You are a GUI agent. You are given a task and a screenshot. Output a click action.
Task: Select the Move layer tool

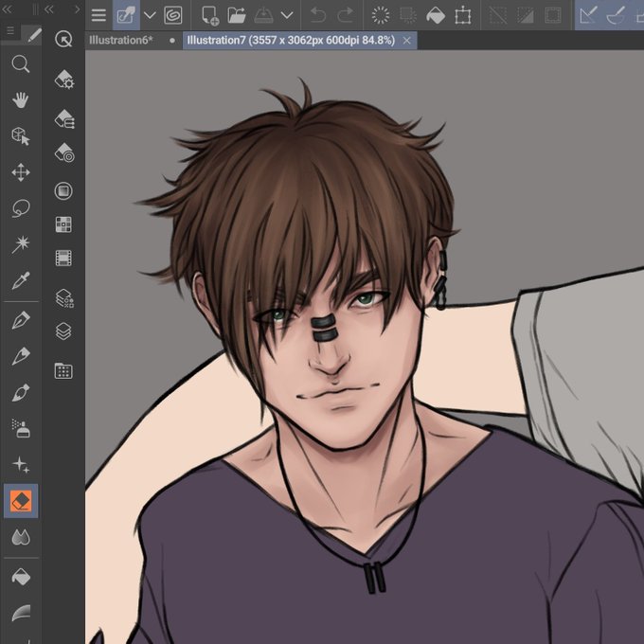pos(21,172)
